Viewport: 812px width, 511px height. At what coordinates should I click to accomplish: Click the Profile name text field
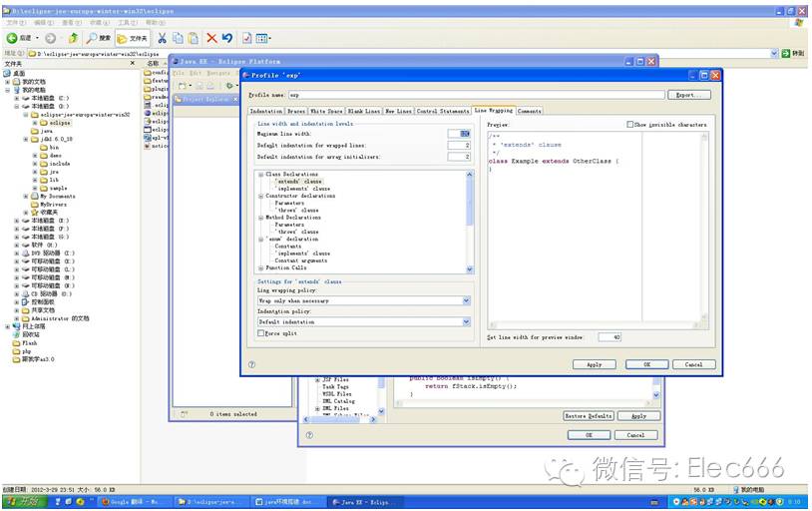point(477,95)
